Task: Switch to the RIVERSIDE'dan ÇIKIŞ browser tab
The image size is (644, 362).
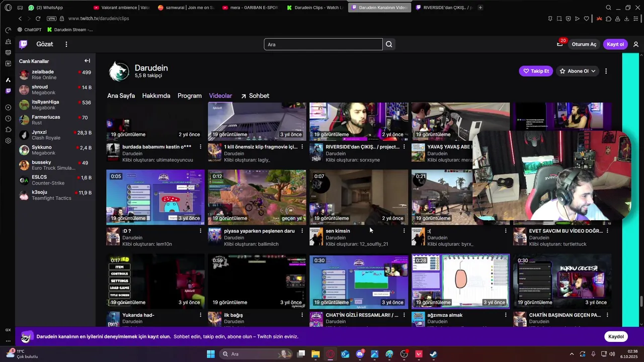Action: tap(444, 8)
